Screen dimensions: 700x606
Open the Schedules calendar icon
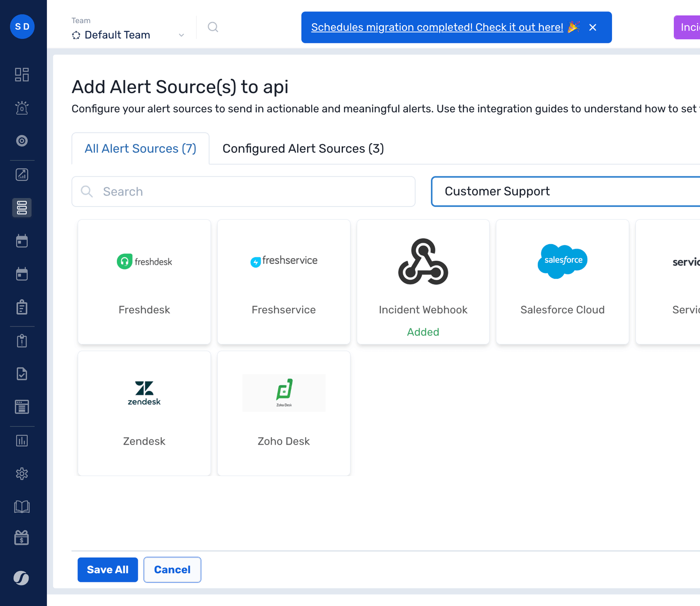point(22,241)
